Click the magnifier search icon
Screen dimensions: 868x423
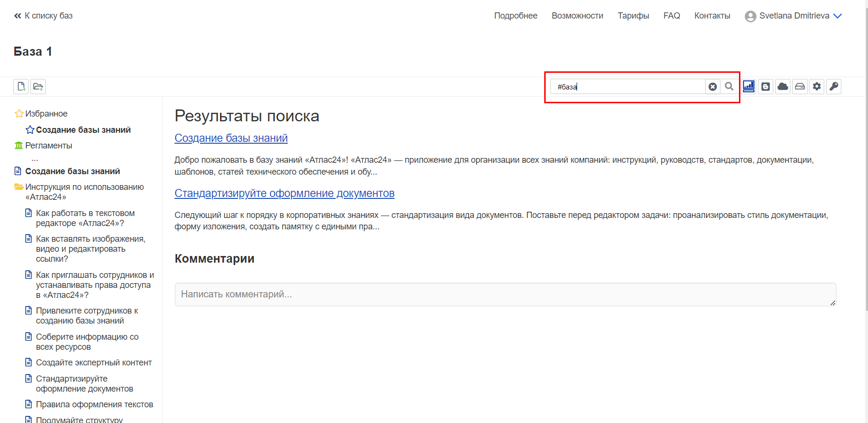pos(729,86)
